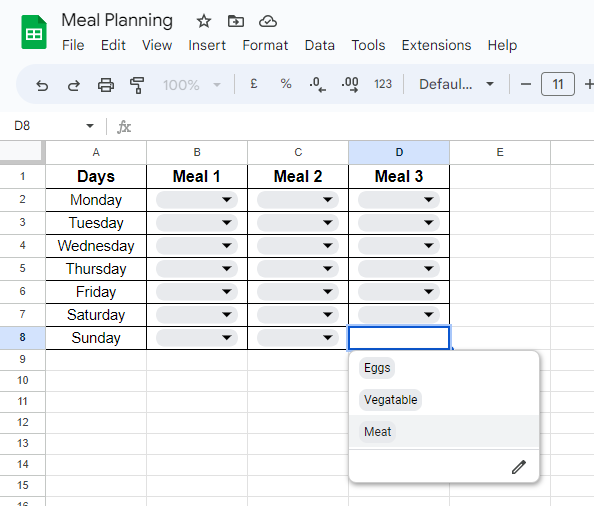Apply currency pound format
This screenshot has height=506, width=594.
click(x=254, y=84)
